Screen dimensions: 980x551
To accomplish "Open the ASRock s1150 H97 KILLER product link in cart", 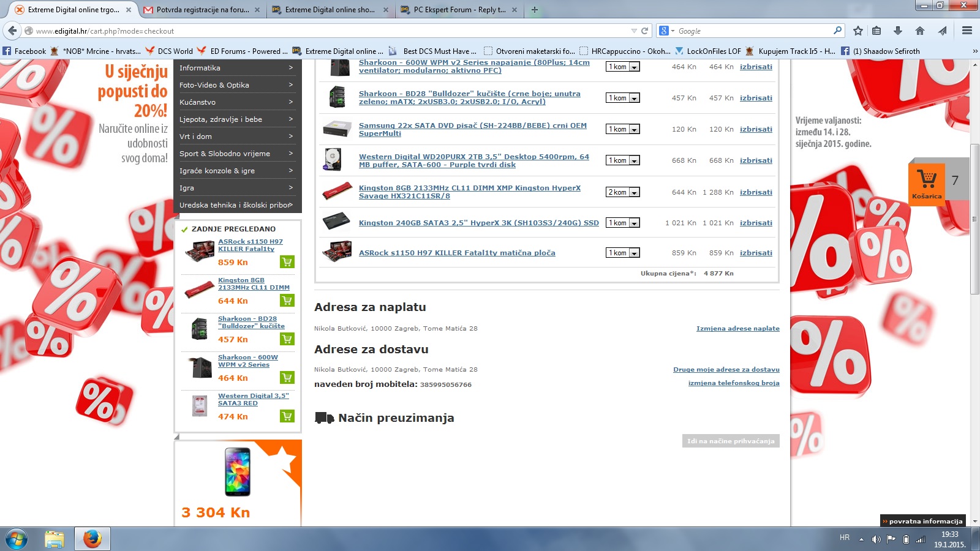I will pyautogui.click(x=457, y=253).
